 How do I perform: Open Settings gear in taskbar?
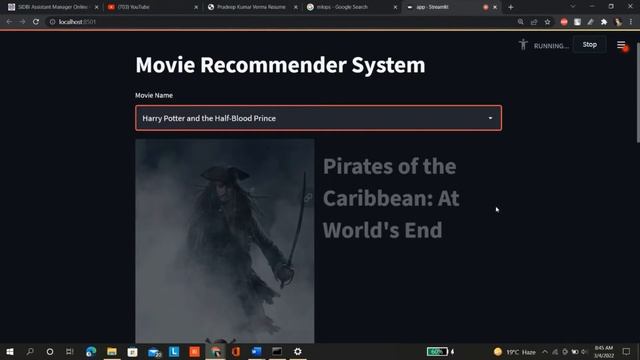point(298,351)
